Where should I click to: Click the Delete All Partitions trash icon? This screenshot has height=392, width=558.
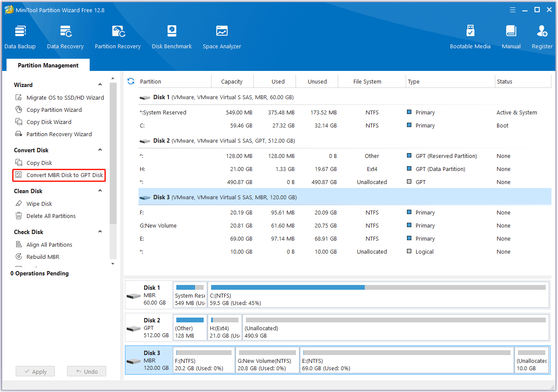(x=19, y=216)
